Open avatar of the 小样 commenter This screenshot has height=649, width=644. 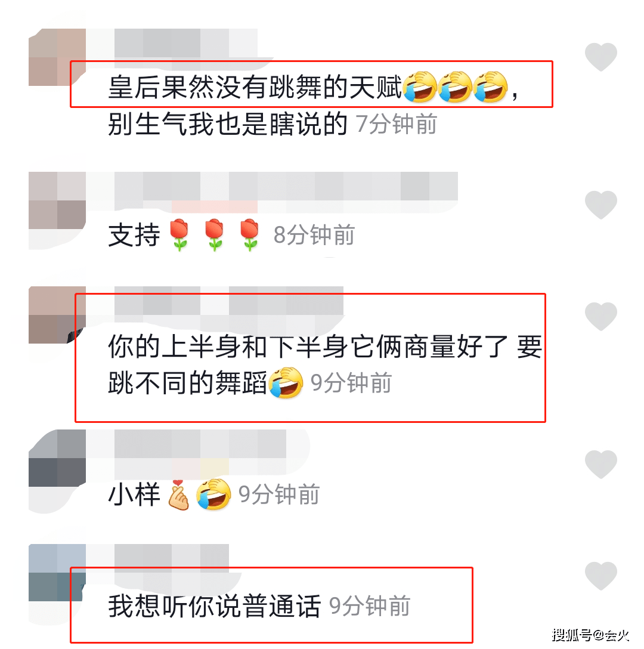57,458
